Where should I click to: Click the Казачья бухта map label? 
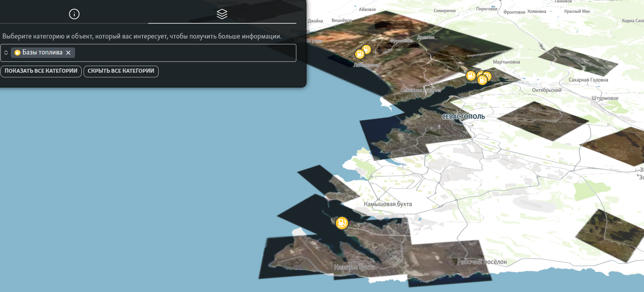coord(354,267)
